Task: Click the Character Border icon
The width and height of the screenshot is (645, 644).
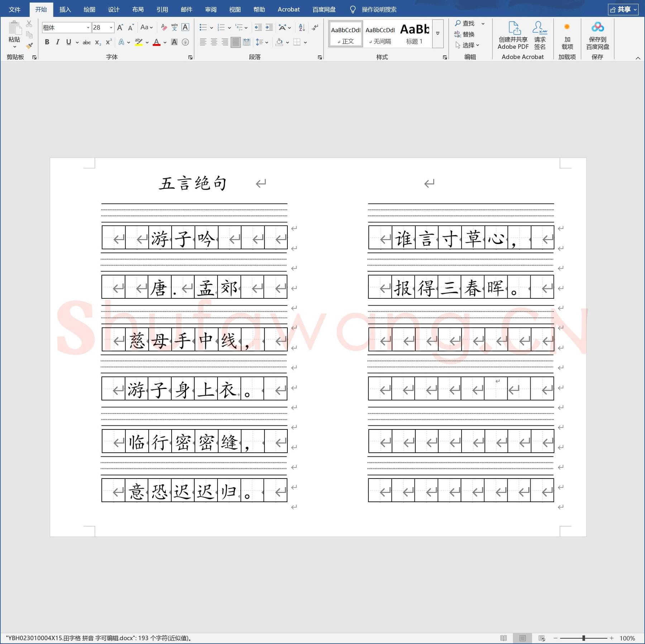Action: tap(185, 27)
